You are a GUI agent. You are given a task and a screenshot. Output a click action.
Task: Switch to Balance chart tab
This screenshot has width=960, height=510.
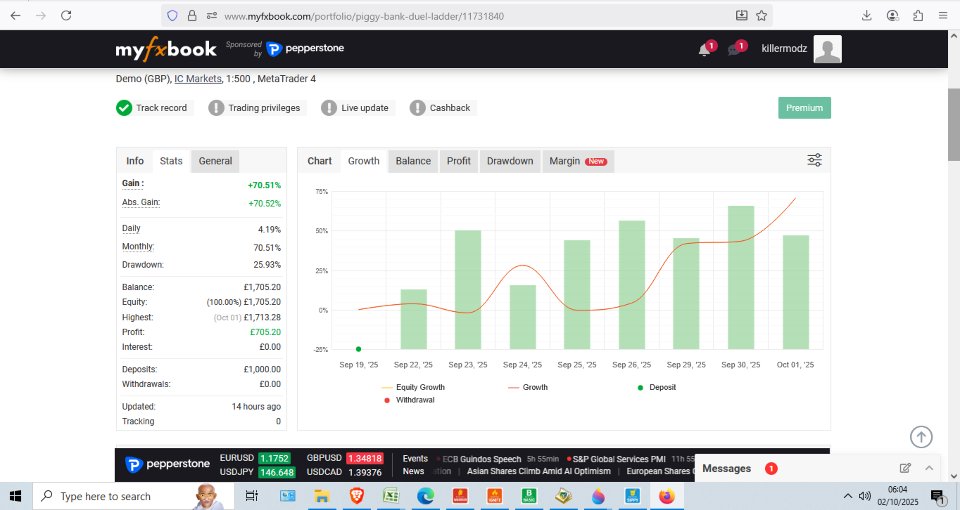[x=413, y=161]
